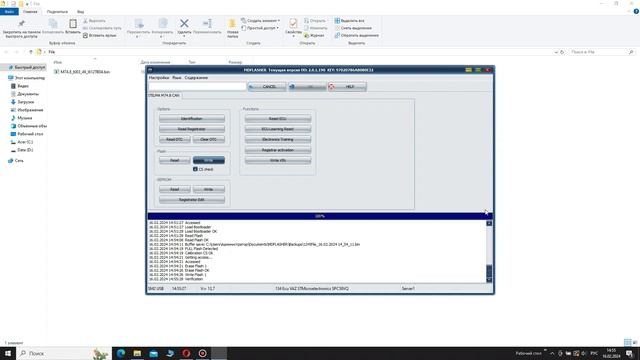This screenshot has height=360, width=640.
Task: Click the Свойства properties icon
Action: pyautogui.click(x=293, y=24)
